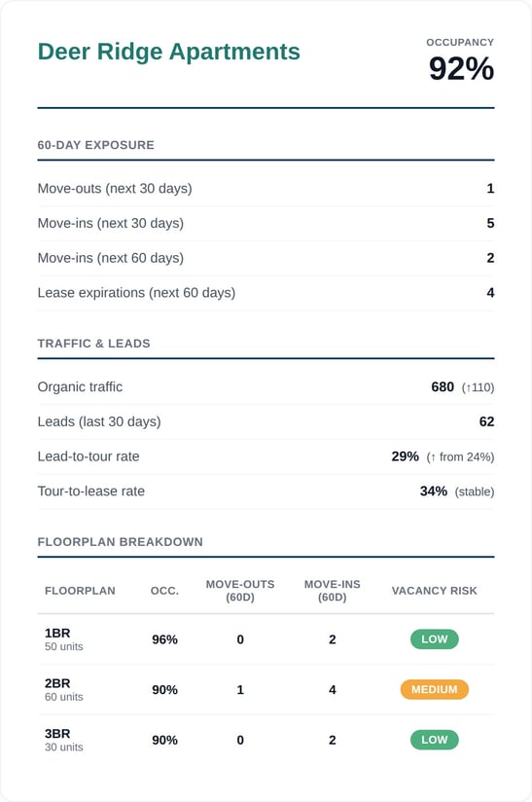Click the Tour-to-lease rate 34% value

[434, 491]
